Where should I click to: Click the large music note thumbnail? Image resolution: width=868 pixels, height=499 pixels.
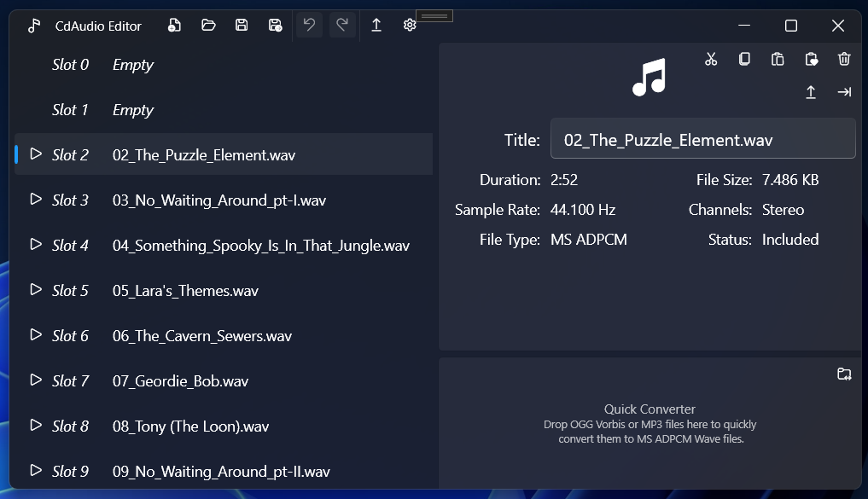[x=650, y=78]
